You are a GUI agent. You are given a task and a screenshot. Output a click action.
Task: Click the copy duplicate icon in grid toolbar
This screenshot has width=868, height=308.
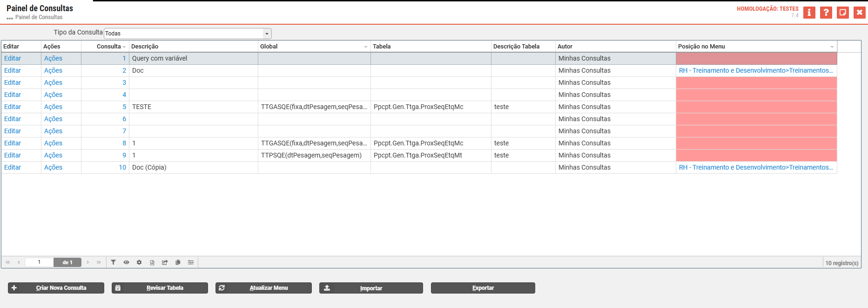pos(178,262)
